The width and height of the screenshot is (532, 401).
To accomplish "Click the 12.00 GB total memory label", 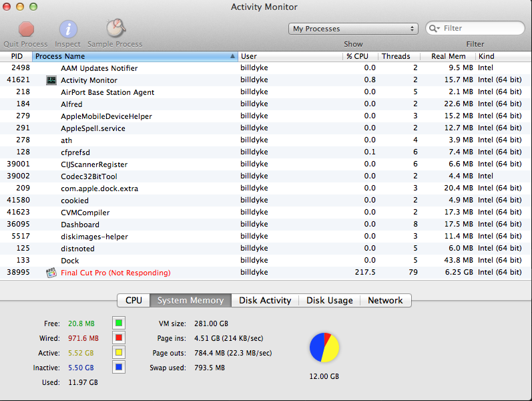I will coord(324,376).
